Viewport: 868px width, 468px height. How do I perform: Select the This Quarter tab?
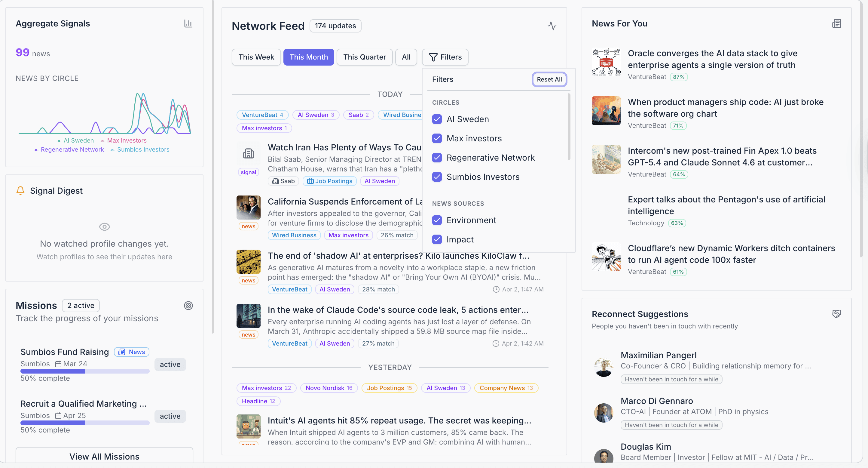tap(364, 57)
